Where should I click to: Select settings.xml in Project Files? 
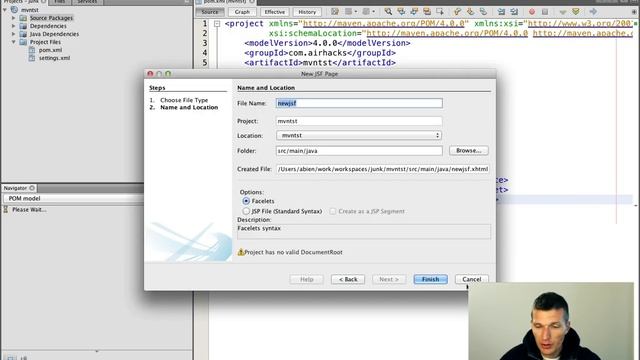click(x=54, y=58)
